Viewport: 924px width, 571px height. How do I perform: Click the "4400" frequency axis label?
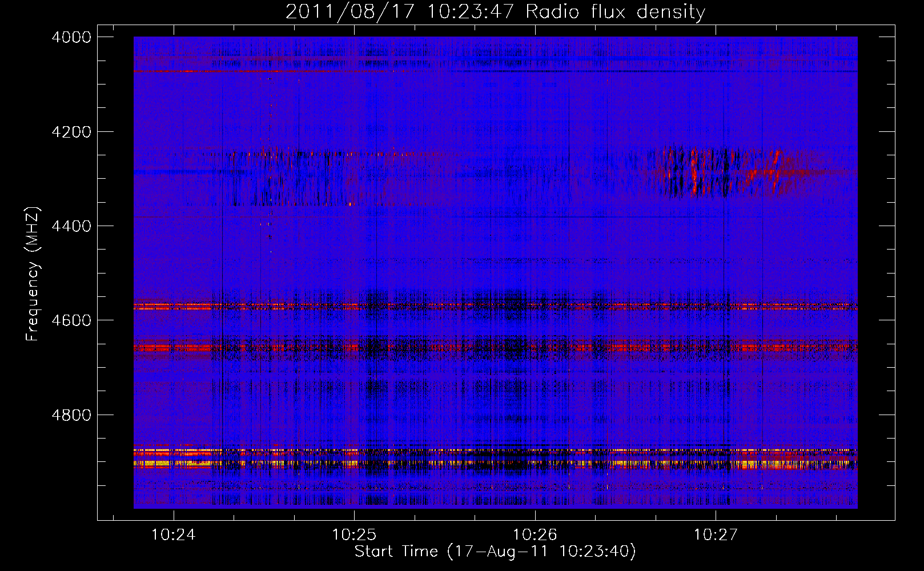pos(71,226)
